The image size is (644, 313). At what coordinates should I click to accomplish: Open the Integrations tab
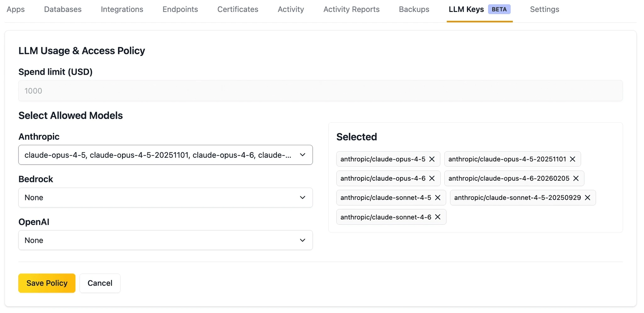(x=122, y=9)
